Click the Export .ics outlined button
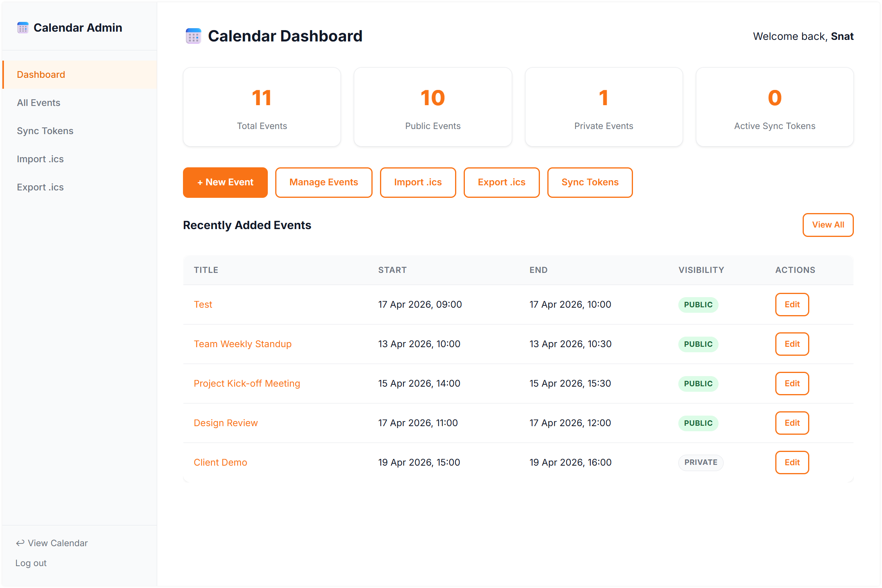882x588 pixels. point(501,183)
